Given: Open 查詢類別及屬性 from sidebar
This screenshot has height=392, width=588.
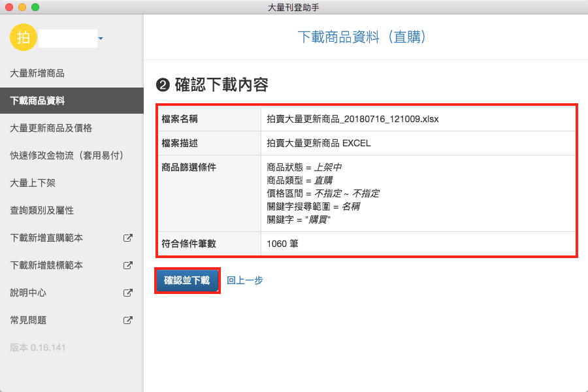Looking at the screenshot, I should click(x=42, y=210).
